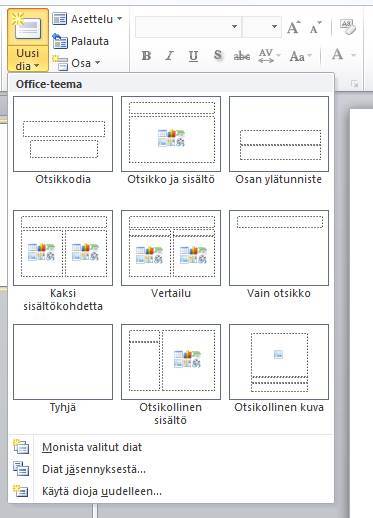The width and height of the screenshot is (373, 518).
Task: Open the font dialog launcher icon
Action: [x=354, y=84]
